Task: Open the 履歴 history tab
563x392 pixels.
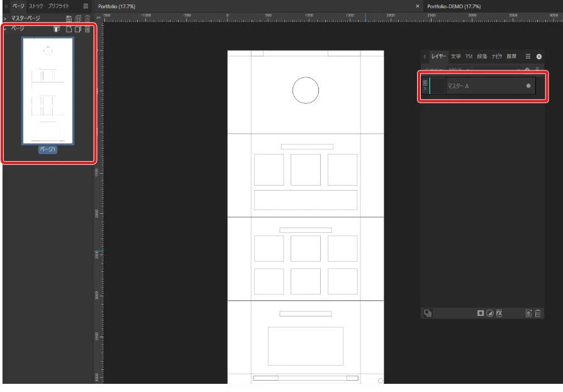Action: pyautogui.click(x=511, y=57)
